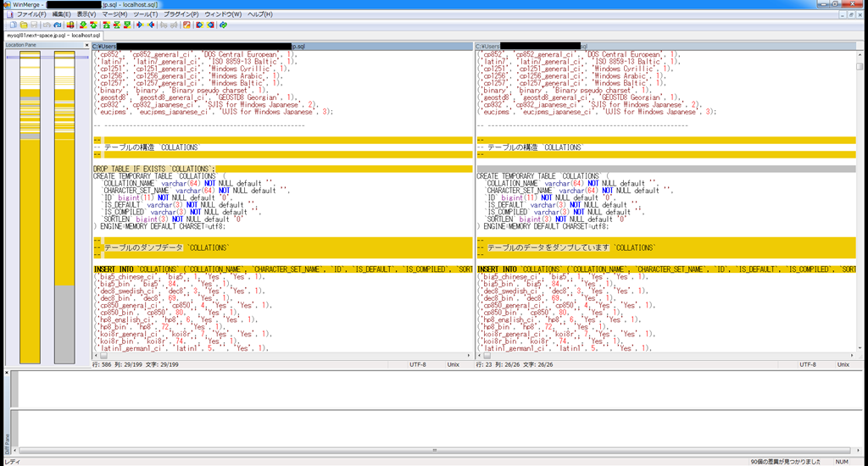Screen dimensions: 868x466
Task: Open the Options toolbar icon
Action: point(187,25)
